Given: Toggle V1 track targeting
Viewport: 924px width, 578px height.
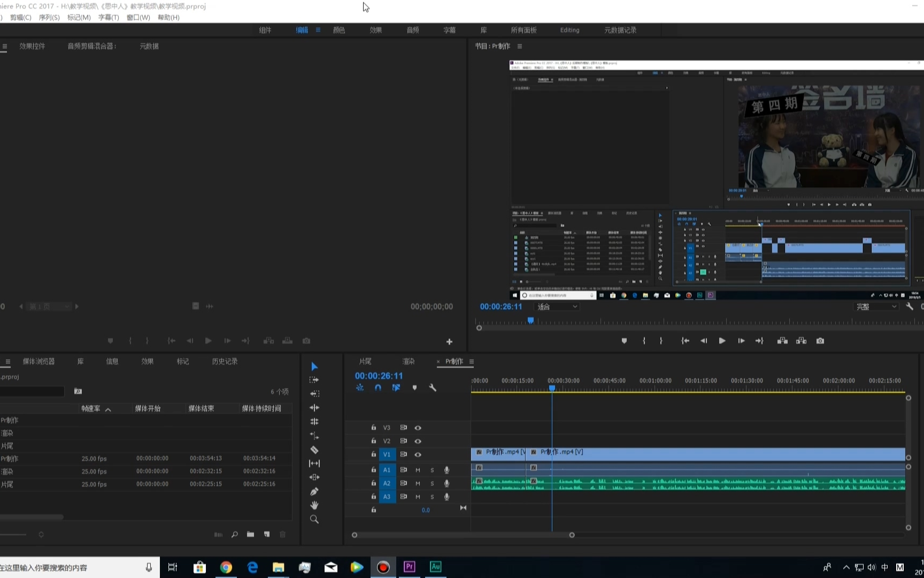Looking at the screenshot, I should 387,454.
